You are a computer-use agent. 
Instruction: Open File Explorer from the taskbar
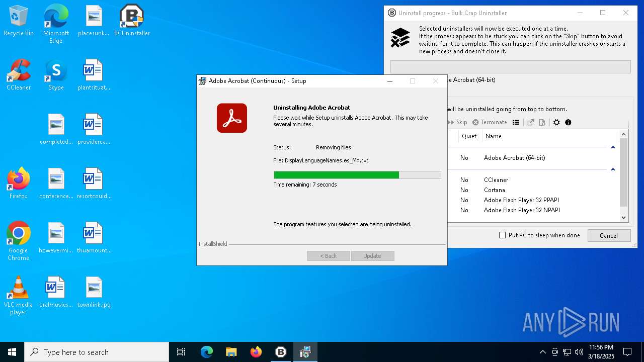[231, 352]
